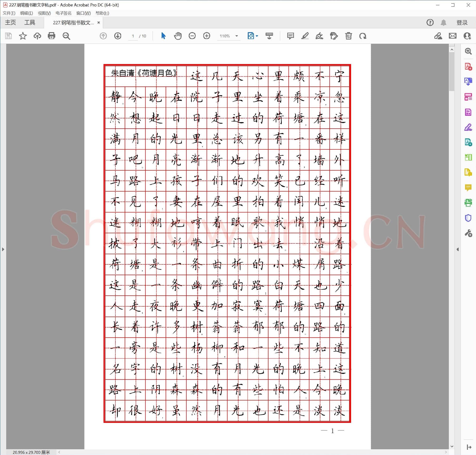This screenshot has width=476, height=455.
Task: Click the page number input field
Action: 133,36
